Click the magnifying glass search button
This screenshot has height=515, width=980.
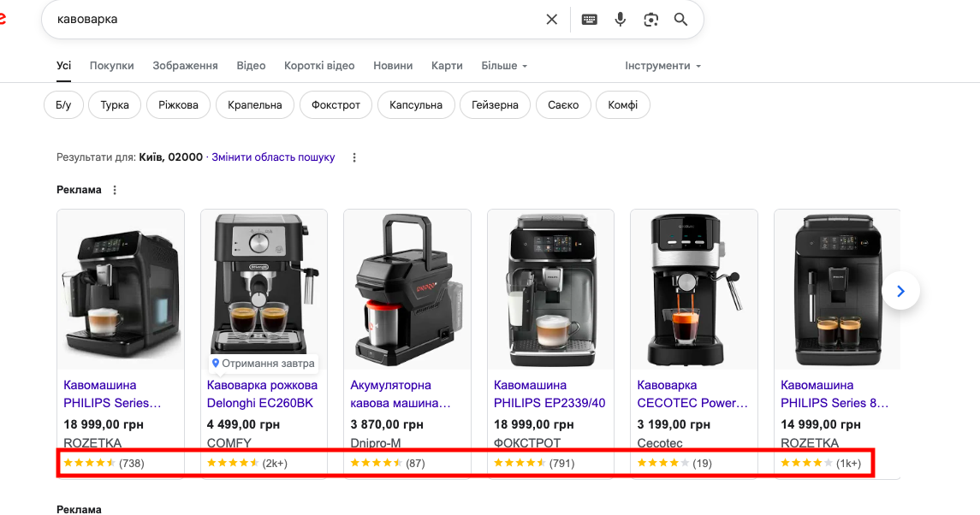pyautogui.click(x=680, y=20)
